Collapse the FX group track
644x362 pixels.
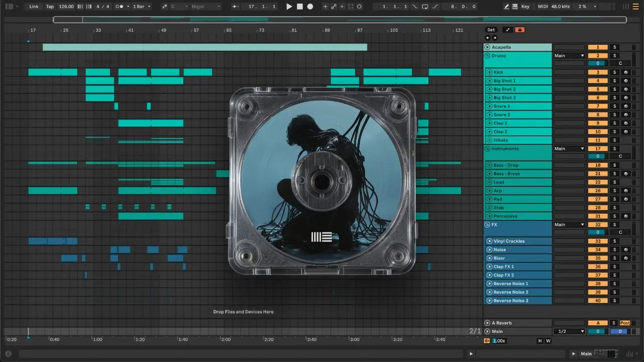(x=487, y=225)
